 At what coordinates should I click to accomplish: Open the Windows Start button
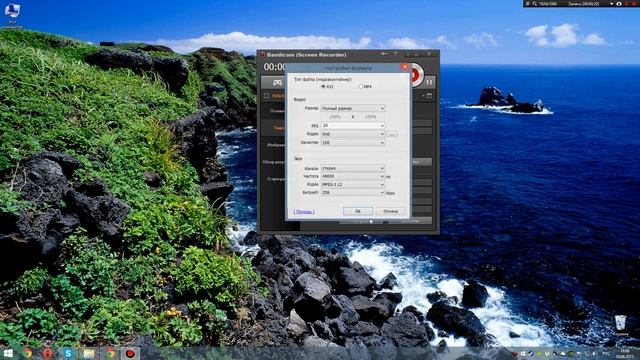click(x=8, y=353)
